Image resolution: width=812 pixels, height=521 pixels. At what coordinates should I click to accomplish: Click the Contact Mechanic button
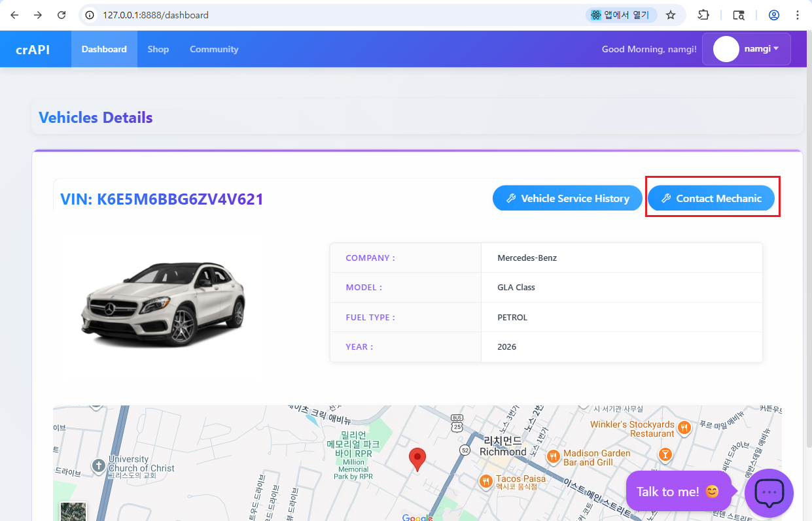click(x=711, y=198)
